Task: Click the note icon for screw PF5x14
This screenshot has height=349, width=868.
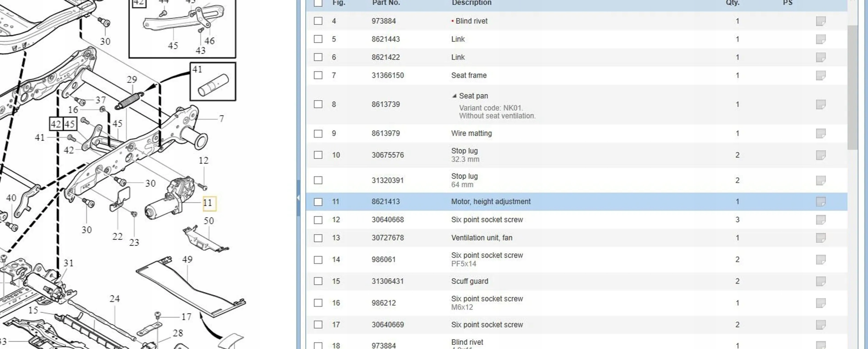Action: [821, 260]
